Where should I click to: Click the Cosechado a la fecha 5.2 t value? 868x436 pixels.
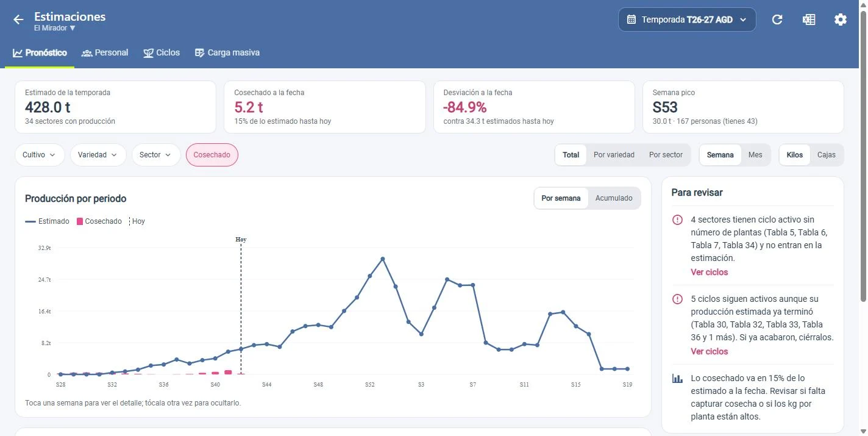tap(249, 107)
